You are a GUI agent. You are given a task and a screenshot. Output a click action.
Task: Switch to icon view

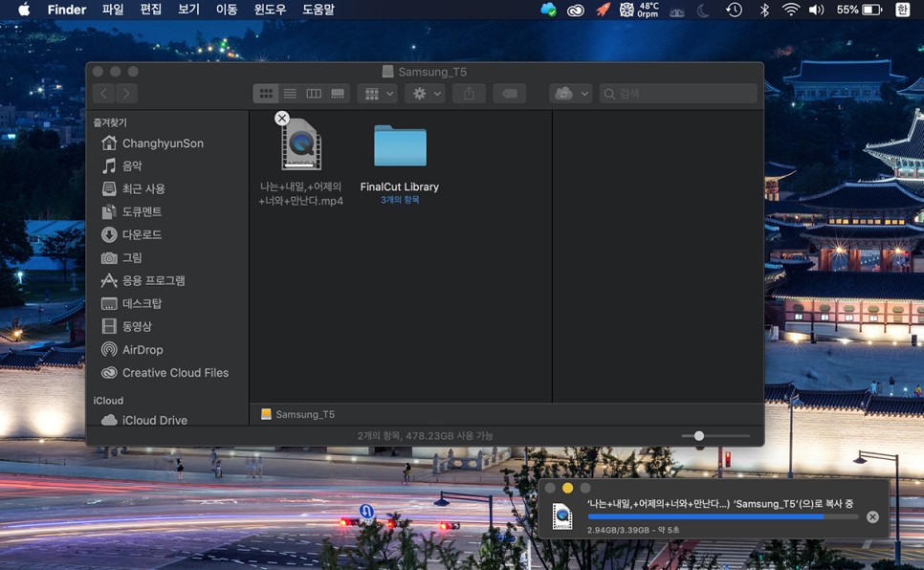point(266,93)
